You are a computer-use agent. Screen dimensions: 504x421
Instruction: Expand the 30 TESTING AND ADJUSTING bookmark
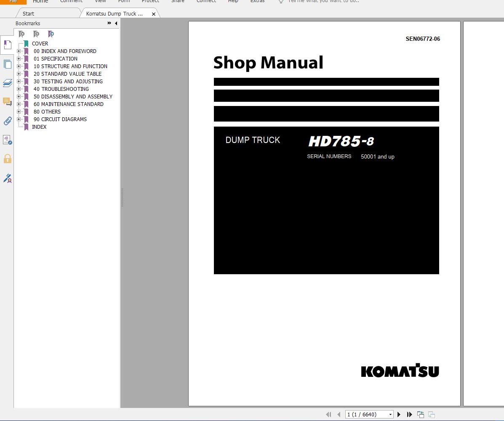pos(19,81)
